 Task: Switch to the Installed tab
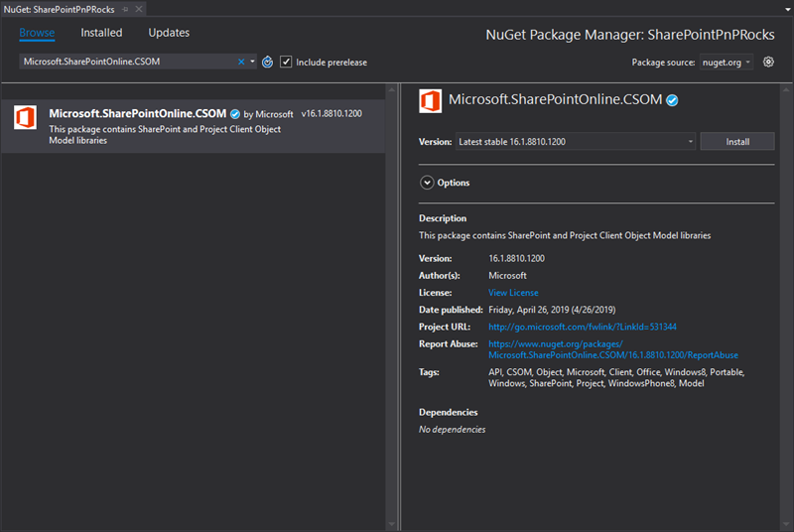click(101, 33)
